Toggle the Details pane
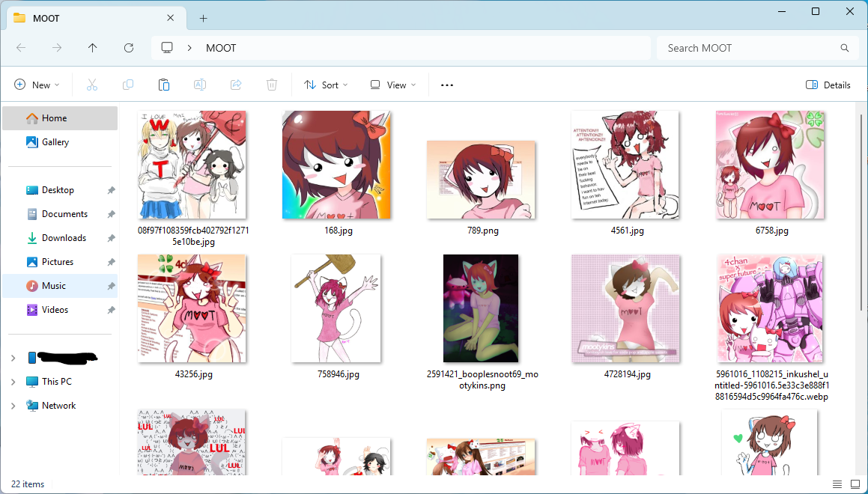 (828, 85)
